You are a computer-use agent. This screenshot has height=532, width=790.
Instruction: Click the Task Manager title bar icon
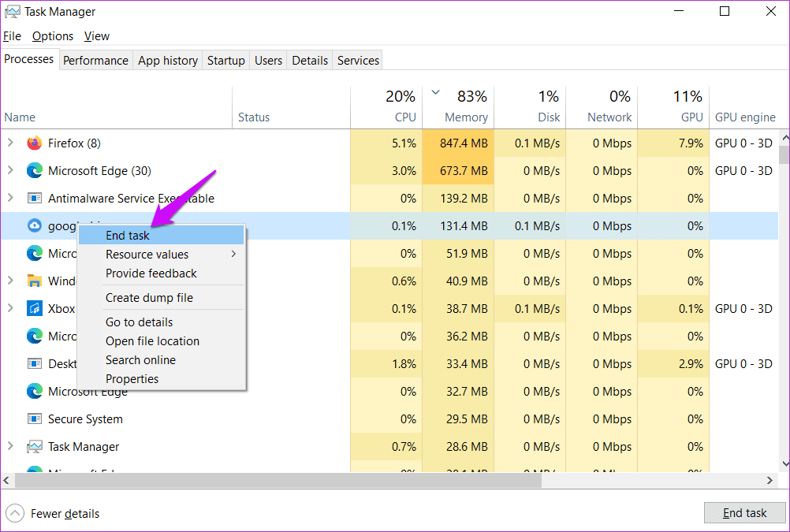point(13,12)
